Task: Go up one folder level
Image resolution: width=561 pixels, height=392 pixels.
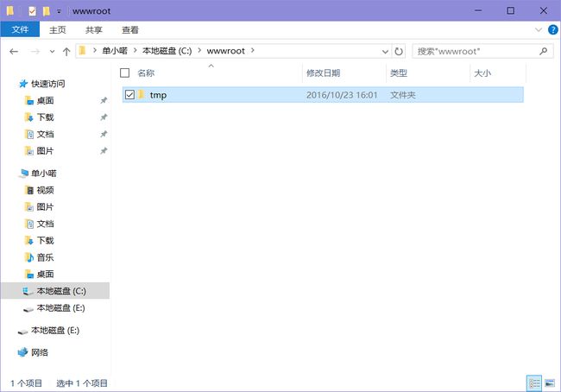Action: pyautogui.click(x=66, y=52)
